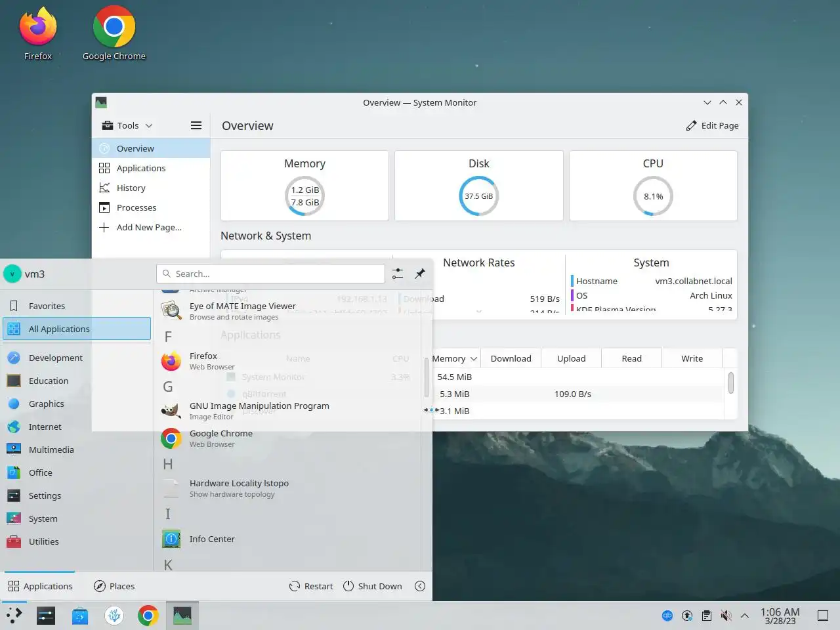Click Add New Page in sidebar
The image size is (840, 630).
pyautogui.click(x=151, y=227)
